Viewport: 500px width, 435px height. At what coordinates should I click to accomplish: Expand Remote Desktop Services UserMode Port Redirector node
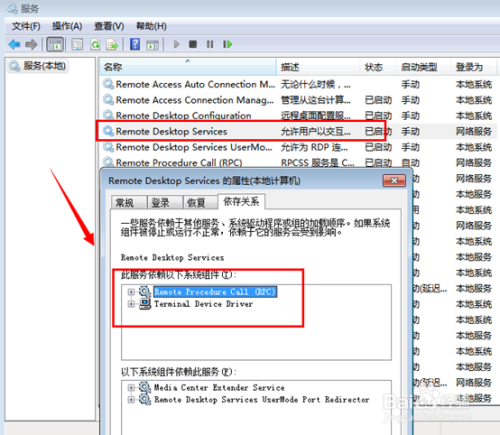pyautogui.click(x=131, y=400)
